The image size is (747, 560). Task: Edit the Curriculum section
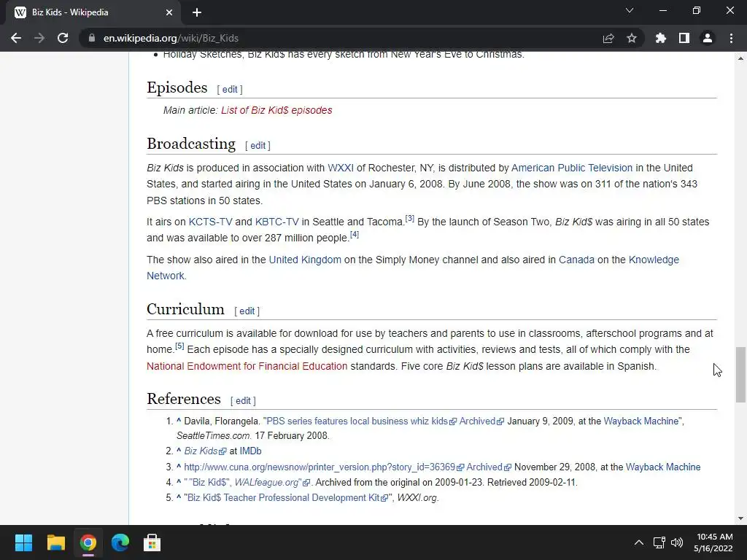(x=247, y=311)
